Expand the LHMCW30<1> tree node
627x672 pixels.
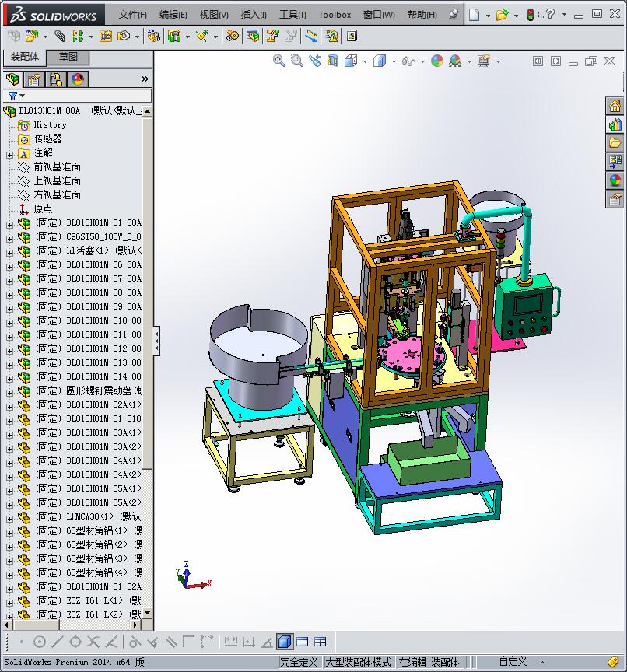click(x=9, y=519)
